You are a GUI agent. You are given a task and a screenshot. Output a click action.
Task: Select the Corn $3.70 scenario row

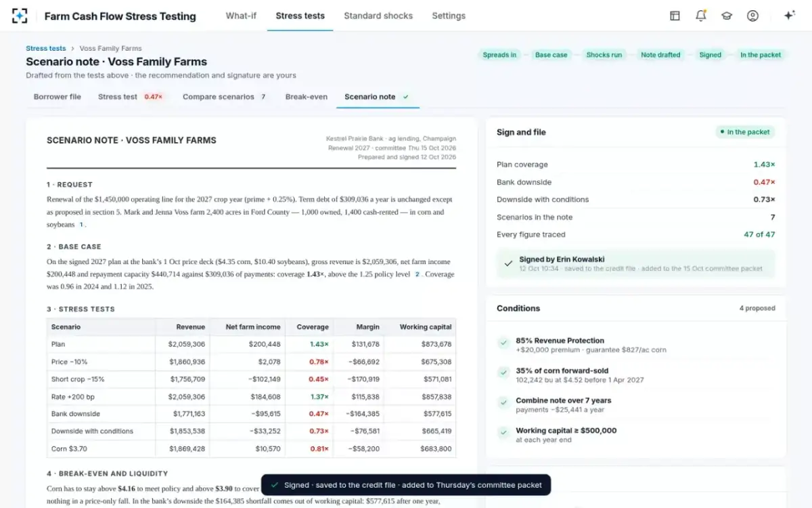tap(251, 448)
